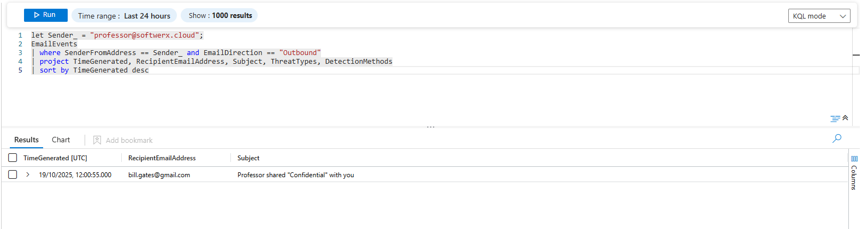Select the checkbox for the 19/10/2025 row
868x229 pixels.
pyautogui.click(x=13, y=175)
